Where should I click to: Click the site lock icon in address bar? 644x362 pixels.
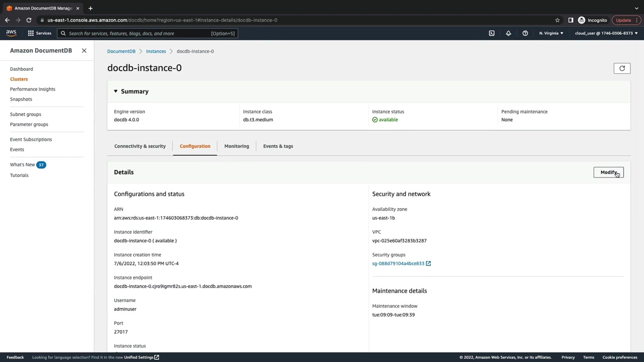(x=43, y=20)
